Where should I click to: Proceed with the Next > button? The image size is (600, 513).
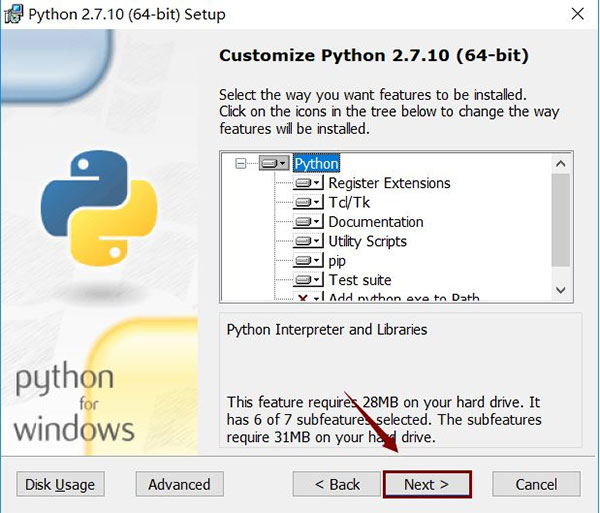(x=427, y=484)
